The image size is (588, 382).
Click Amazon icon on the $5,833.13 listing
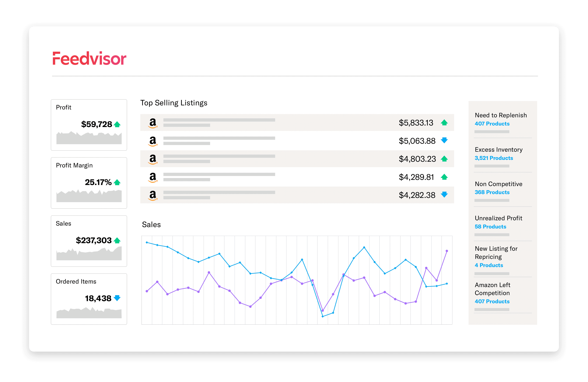pyautogui.click(x=153, y=123)
